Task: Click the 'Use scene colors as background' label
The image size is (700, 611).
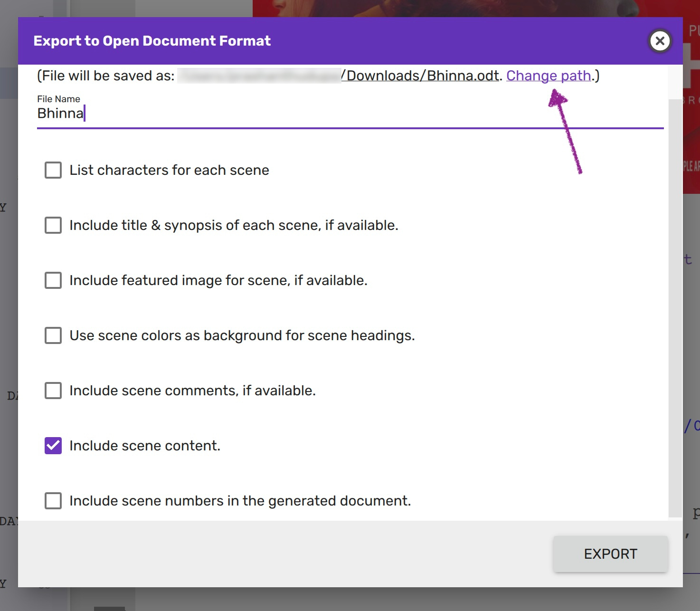Action: [x=242, y=335]
